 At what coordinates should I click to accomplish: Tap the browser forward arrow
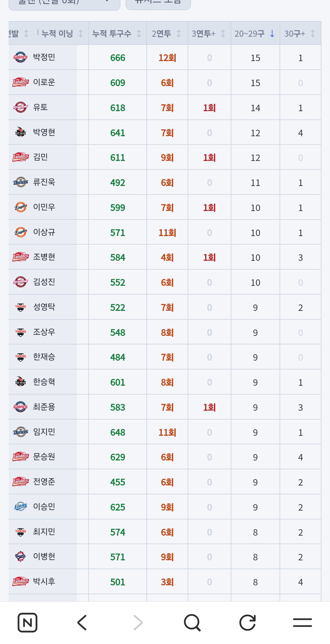[138, 622]
